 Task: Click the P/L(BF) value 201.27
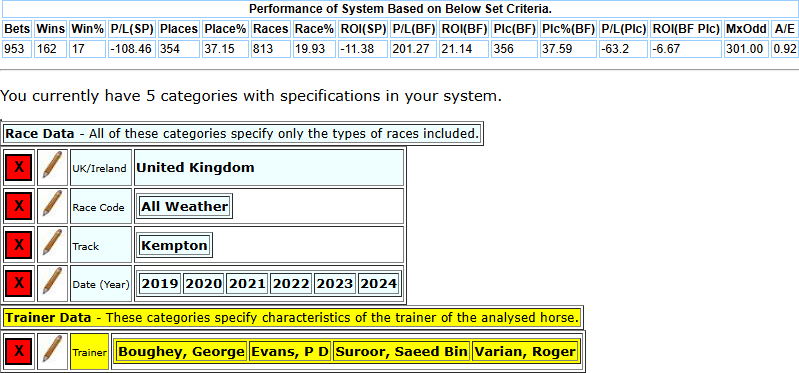tap(413, 49)
